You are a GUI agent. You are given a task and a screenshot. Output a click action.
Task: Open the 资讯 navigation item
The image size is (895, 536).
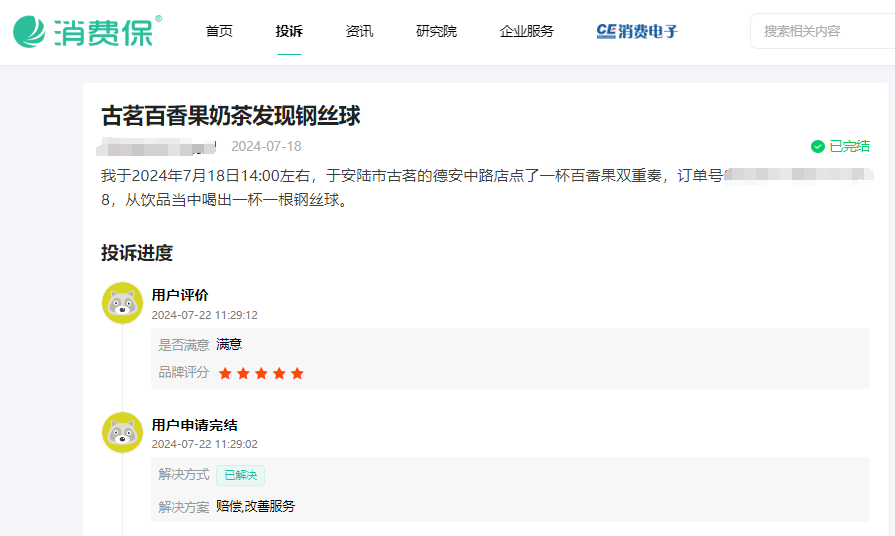(359, 31)
